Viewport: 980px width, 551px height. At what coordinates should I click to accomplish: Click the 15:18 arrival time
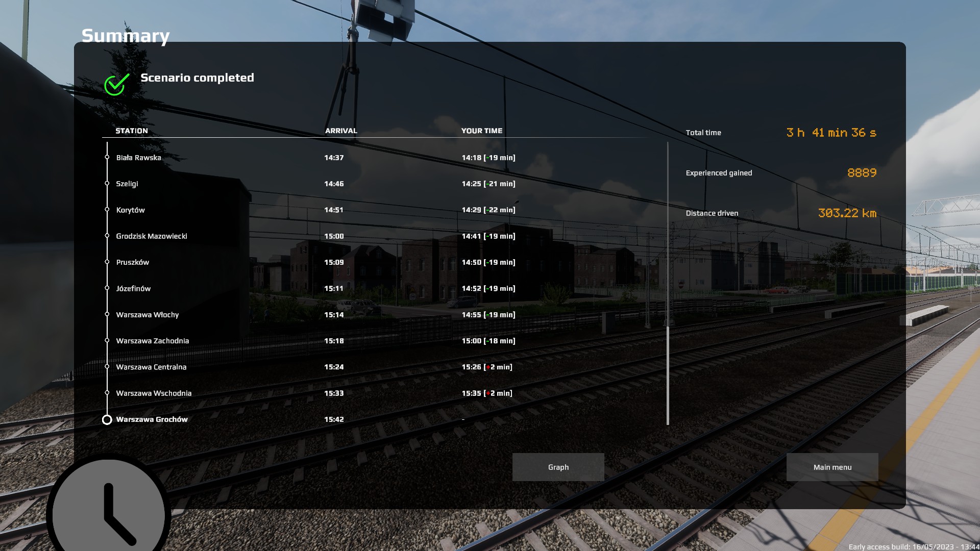pos(334,341)
